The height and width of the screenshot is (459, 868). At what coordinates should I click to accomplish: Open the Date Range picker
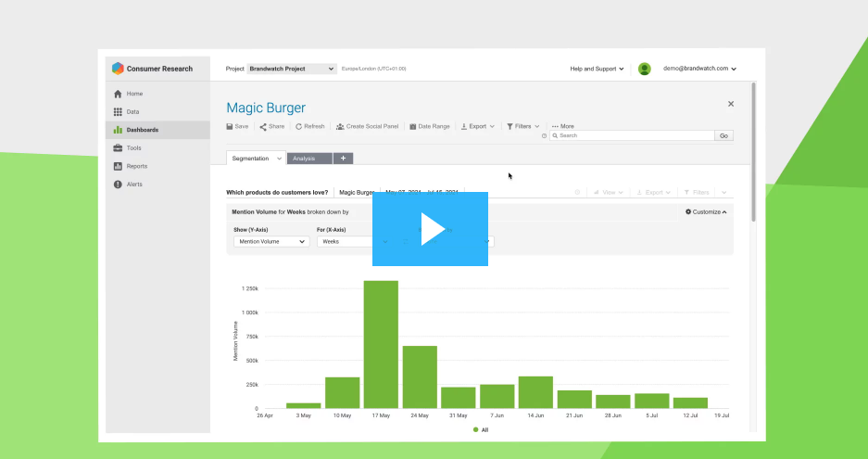pyautogui.click(x=429, y=126)
